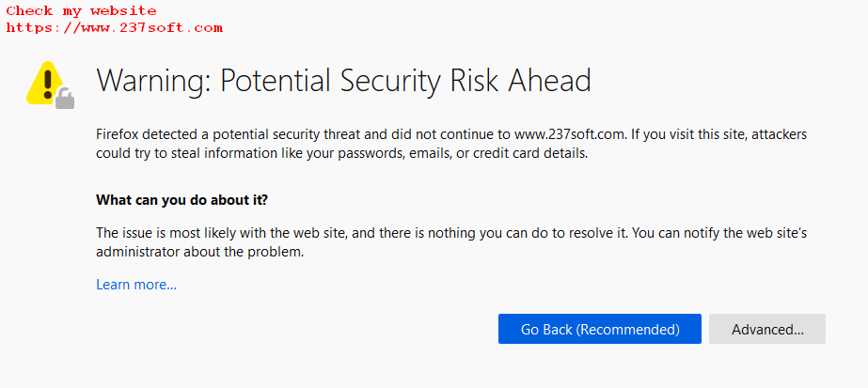This screenshot has height=388, width=868.
Task: Click the red "Check my website" text
Action: click(82, 11)
